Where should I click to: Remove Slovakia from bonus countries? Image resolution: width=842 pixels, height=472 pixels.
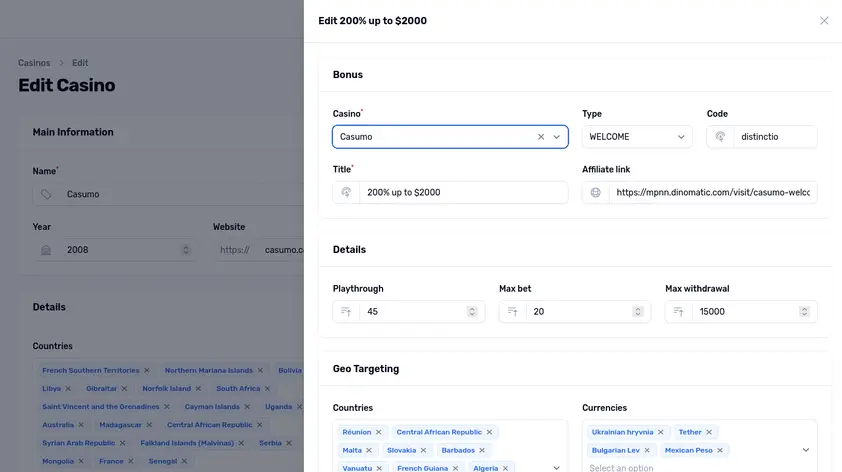click(423, 451)
